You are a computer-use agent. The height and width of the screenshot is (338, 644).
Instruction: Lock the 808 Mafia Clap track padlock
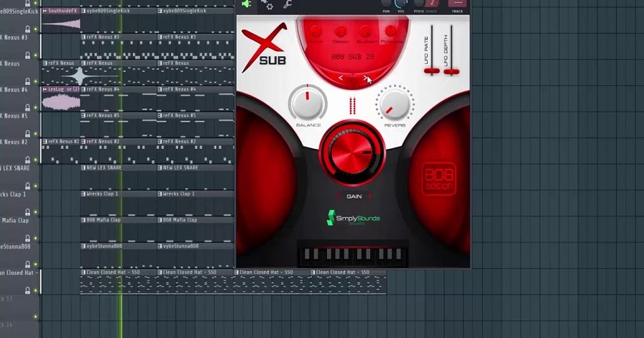(27, 238)
